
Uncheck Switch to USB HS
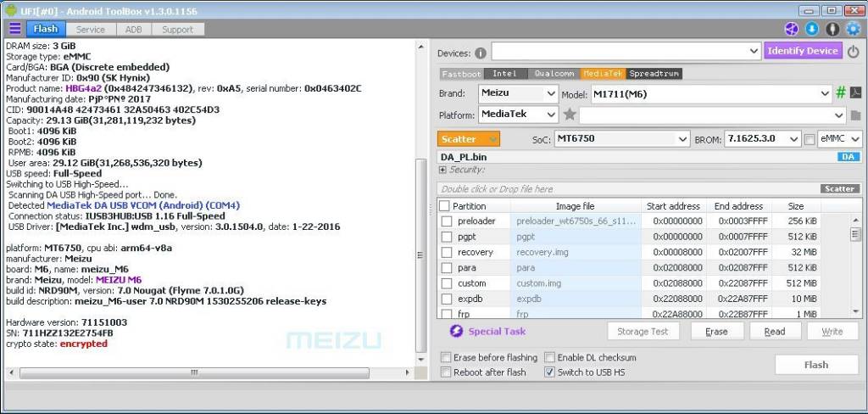point(549,372)
